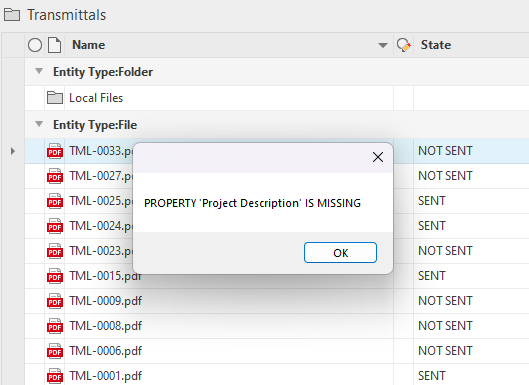Collapse the Entity Type:Folder group
Viewport: 529px width, 385px height.
(x=39, y=71)
